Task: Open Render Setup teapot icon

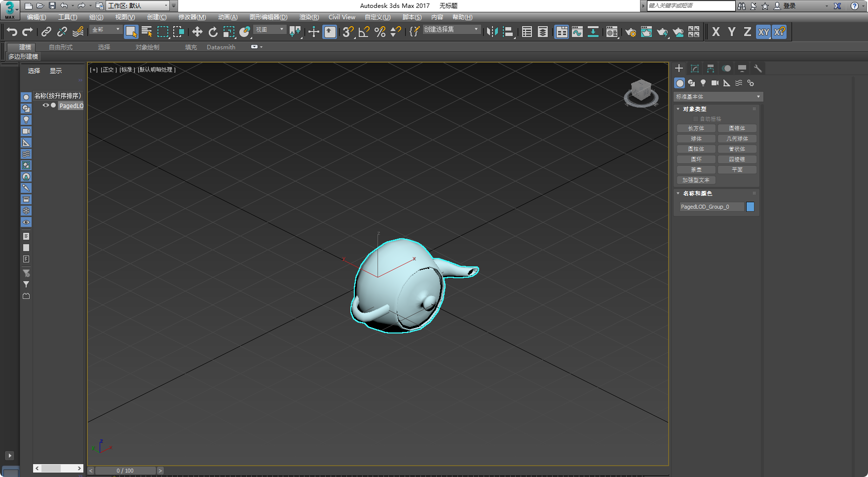Action: (x=631, y=32)
